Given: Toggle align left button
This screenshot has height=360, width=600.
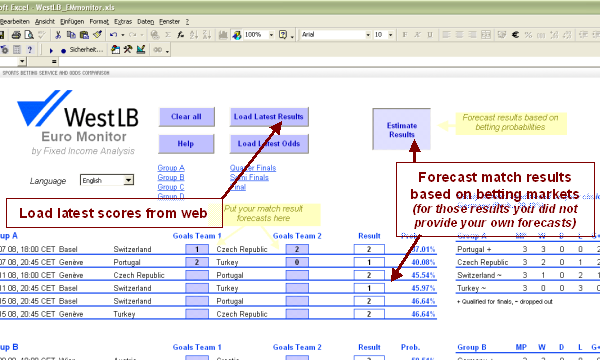Looking at the screenshot, I should (x=446, y=35).
